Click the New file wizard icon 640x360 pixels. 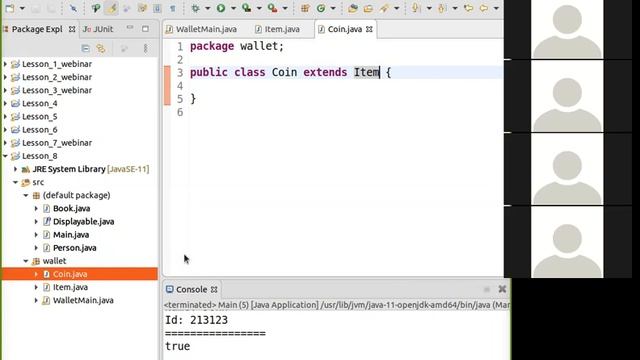[x=10, y=8]
